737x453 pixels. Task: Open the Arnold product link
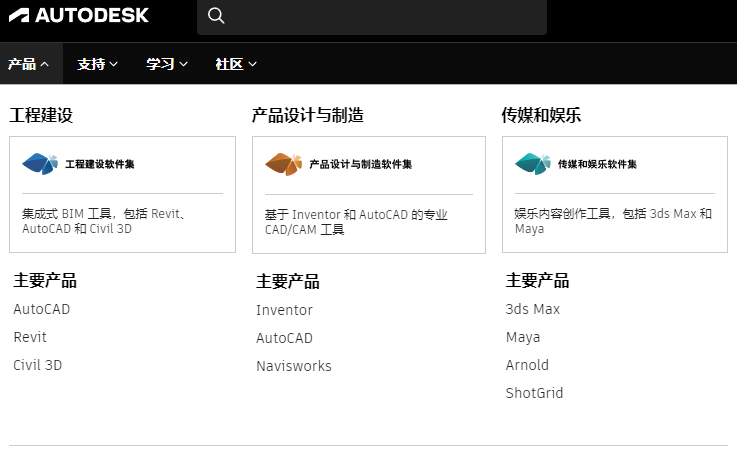[x=527, y=365]
